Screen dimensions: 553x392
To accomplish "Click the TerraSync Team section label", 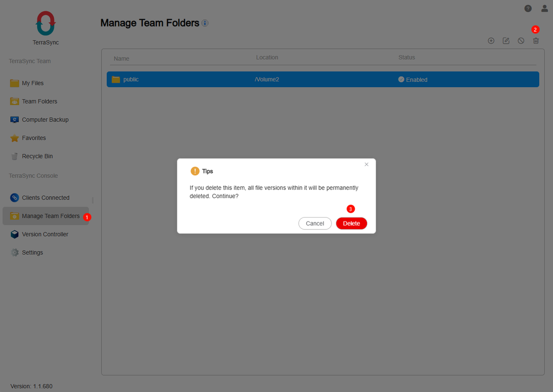I will (29, 61).
